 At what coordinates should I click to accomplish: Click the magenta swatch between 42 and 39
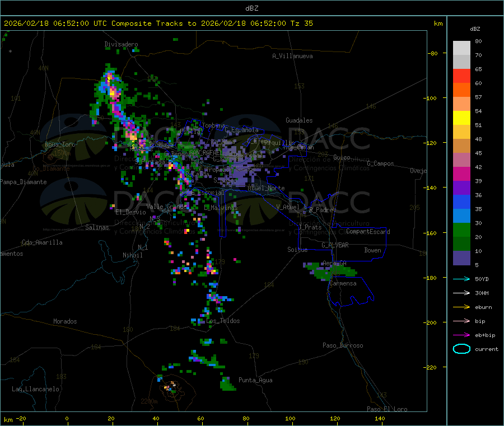(461, 174)
